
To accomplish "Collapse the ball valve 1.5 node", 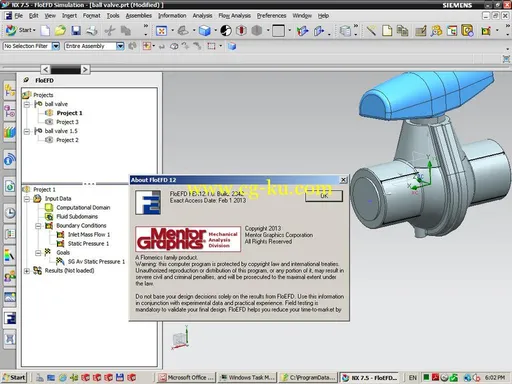I will [x=27, y=131].
